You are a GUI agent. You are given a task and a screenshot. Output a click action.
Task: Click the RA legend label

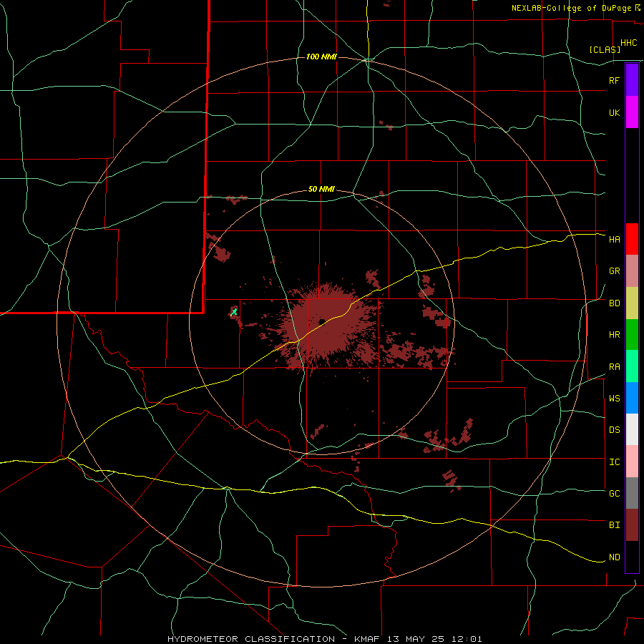[x=614, y=367]
